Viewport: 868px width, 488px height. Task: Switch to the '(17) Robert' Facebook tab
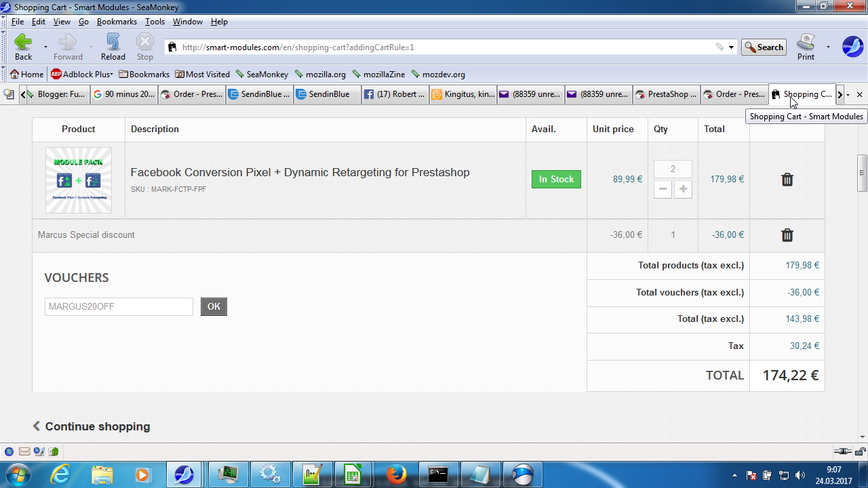395,94
